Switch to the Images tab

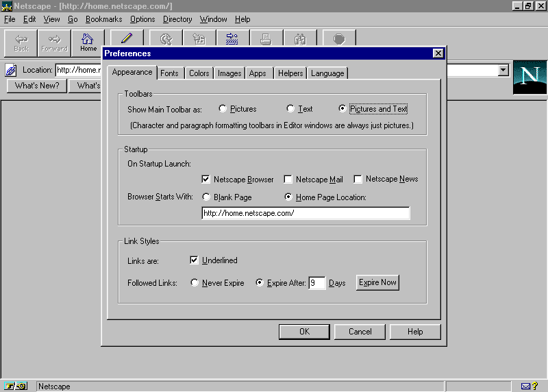[x=229, y=73]
